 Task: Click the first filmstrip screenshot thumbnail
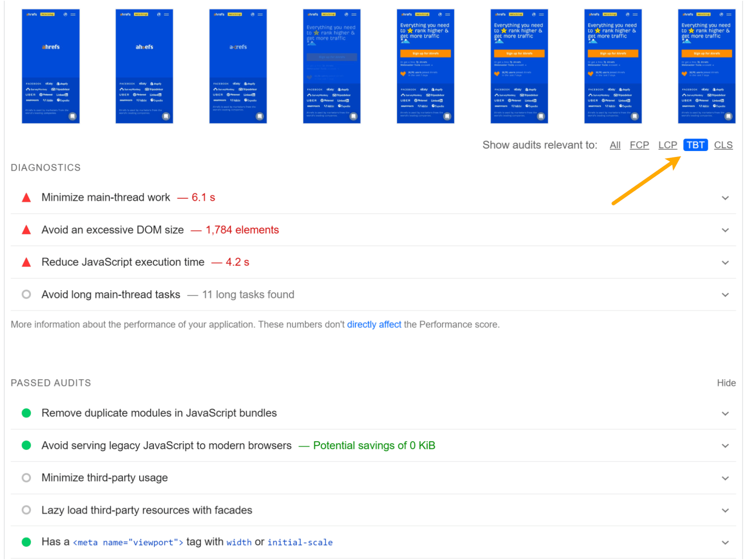pyautogui.click(x=50, y=66)
